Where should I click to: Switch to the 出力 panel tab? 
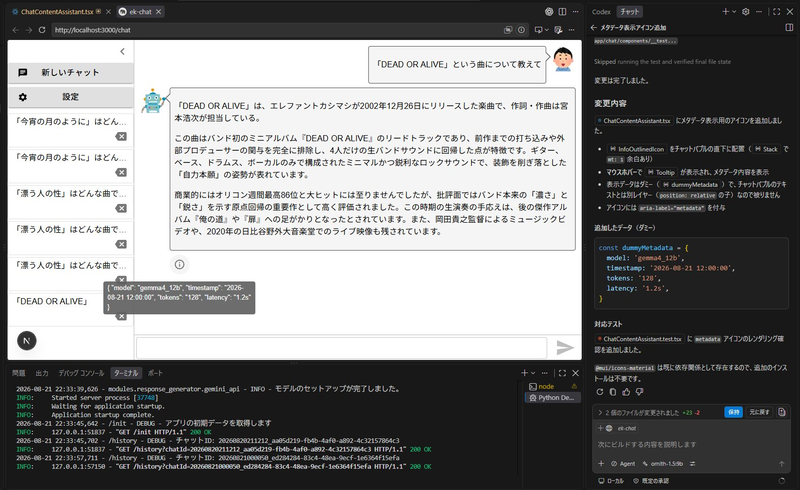point(42,373)
